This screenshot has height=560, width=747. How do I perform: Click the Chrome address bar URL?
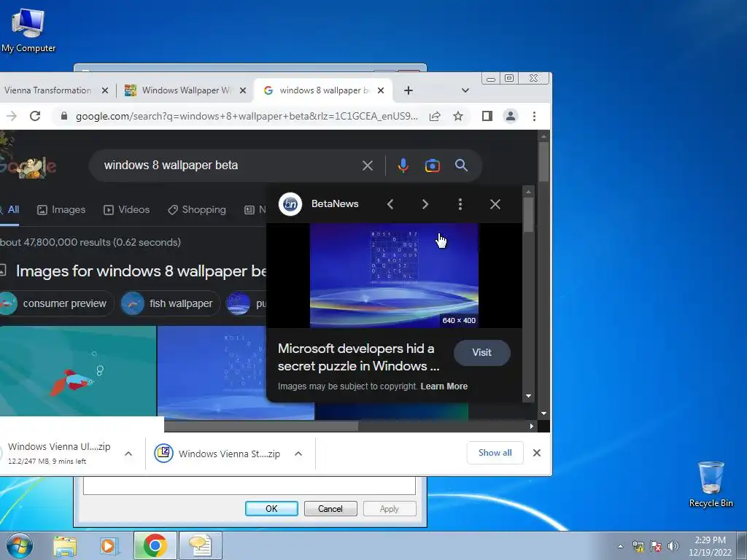pos(247,116)
